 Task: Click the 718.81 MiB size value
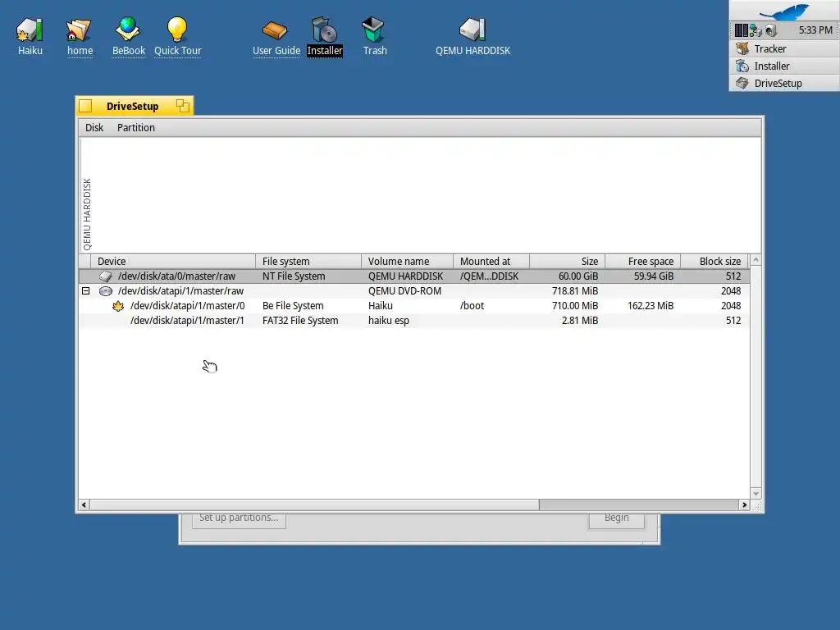(575, 291)
